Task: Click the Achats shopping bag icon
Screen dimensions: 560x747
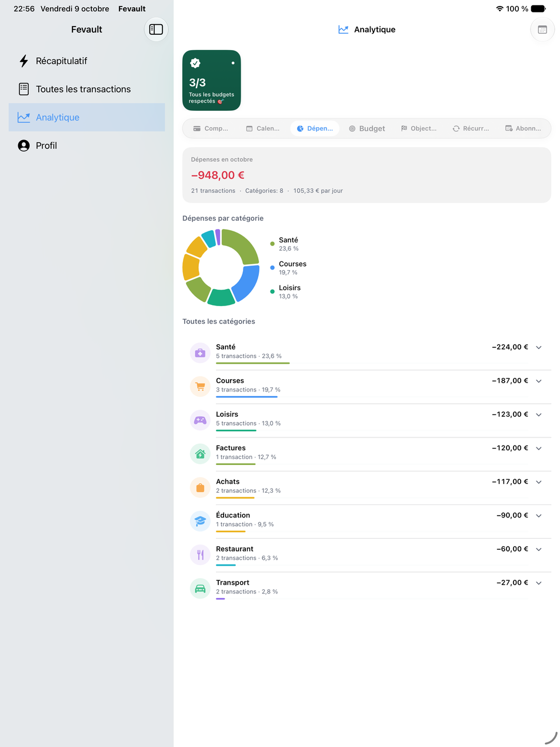Action: point(200,487)
